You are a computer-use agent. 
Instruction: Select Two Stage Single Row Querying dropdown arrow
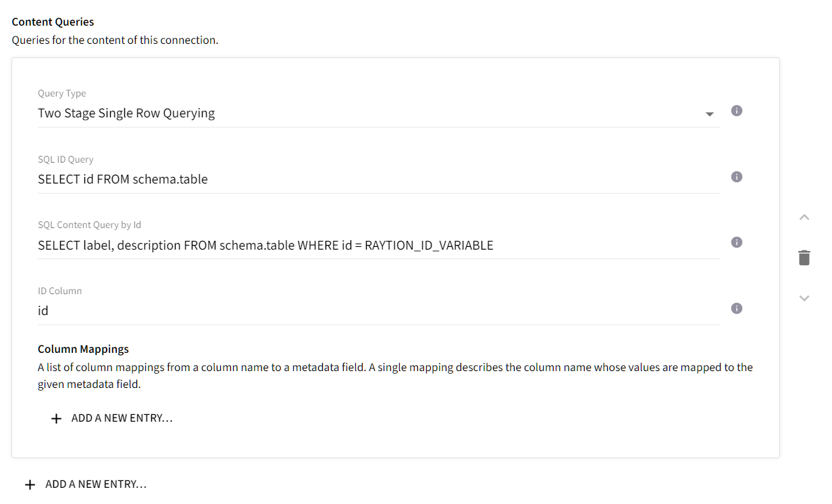pyautogui.click(x=710, y=115)
